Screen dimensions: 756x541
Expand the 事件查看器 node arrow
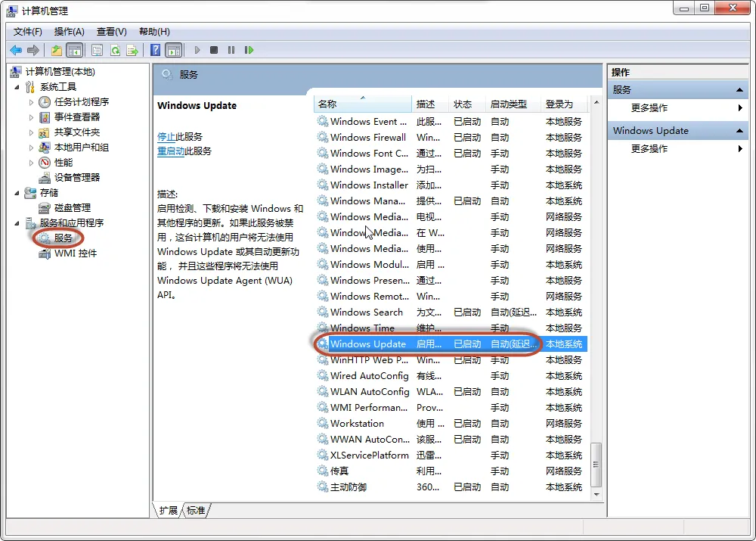31,117
